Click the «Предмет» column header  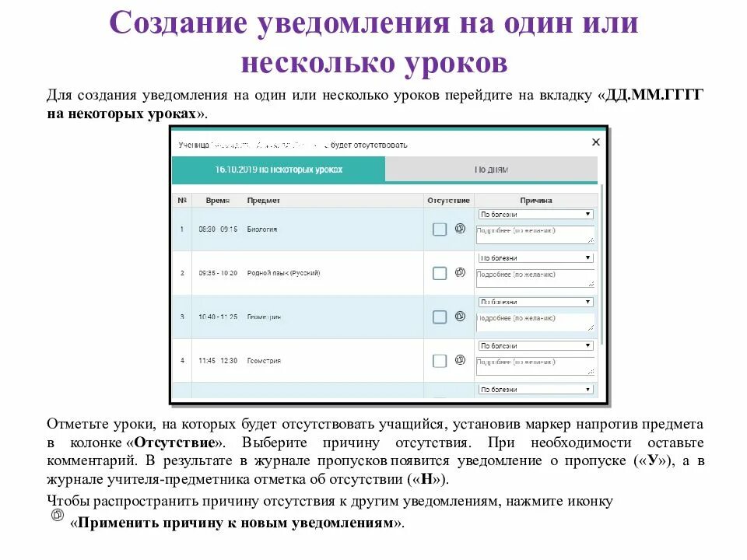pos(264,201)
